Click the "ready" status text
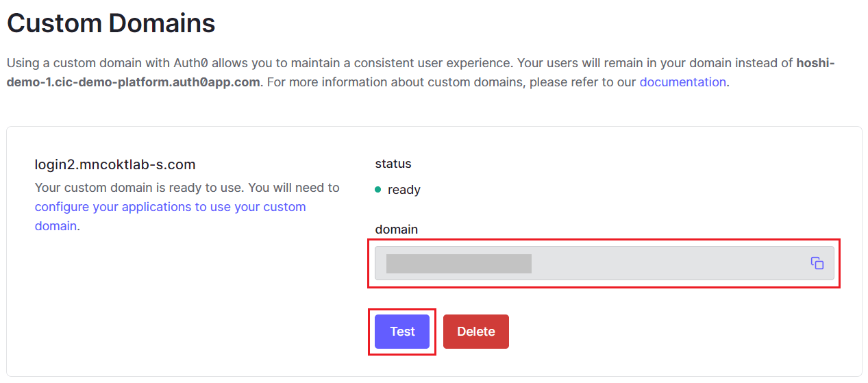The width and height of the screenshot is (868, 383). click(404, 190)
